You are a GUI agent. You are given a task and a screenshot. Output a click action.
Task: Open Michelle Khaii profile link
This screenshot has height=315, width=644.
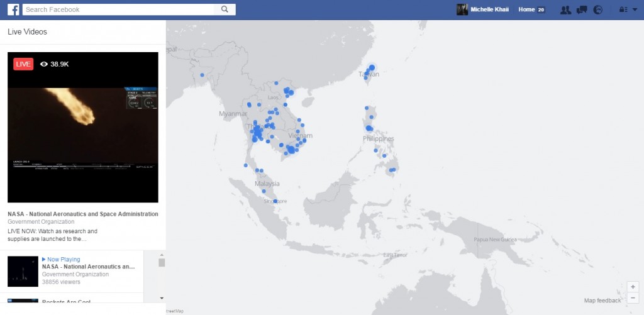[489, 9]
